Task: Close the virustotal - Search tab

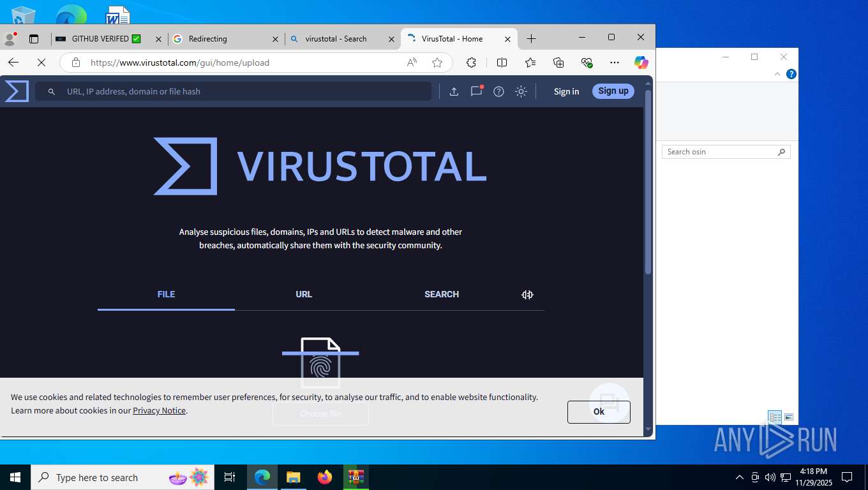Action: [x=391, y=39]
